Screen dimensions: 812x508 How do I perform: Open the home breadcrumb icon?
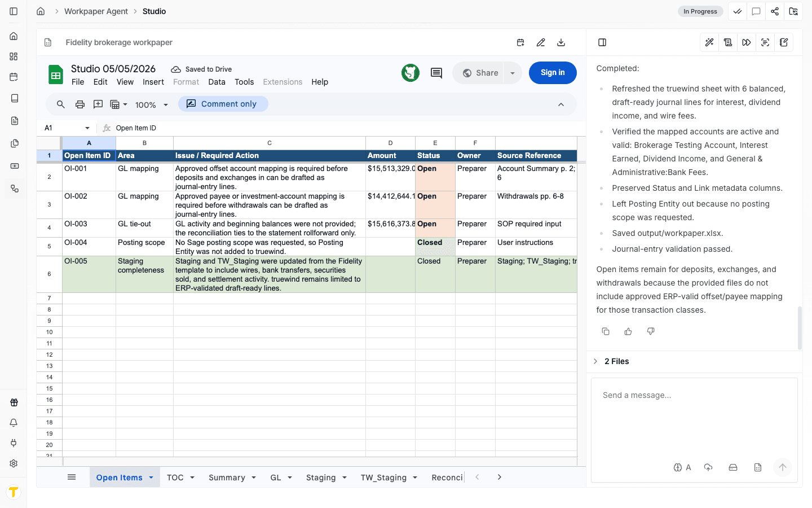tap(41, 11)
